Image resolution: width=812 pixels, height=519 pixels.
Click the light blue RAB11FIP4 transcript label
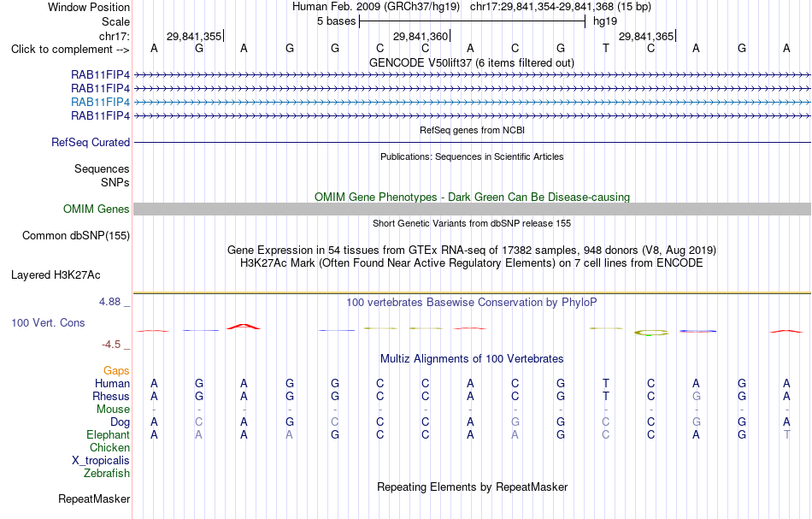point(101,102)
